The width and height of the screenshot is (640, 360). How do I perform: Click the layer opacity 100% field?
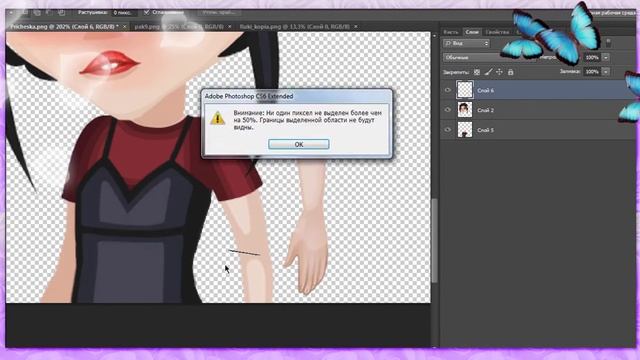[592, 58]
